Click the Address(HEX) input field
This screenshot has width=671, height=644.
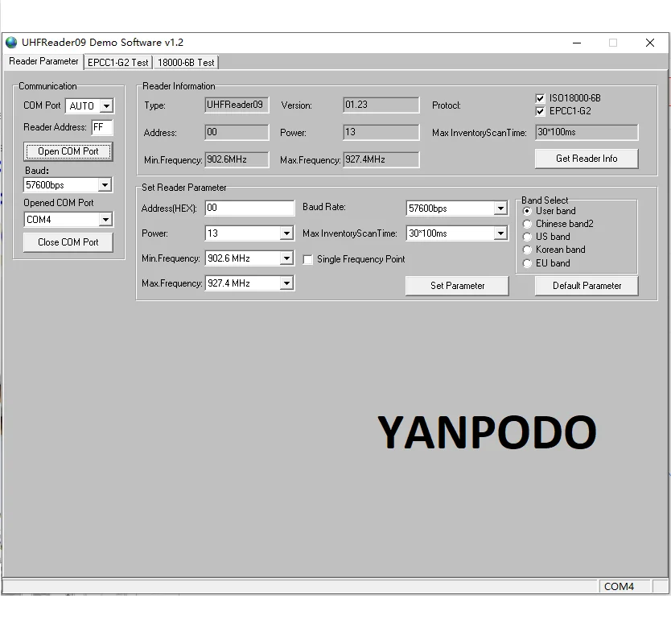(x=249, y=208)
